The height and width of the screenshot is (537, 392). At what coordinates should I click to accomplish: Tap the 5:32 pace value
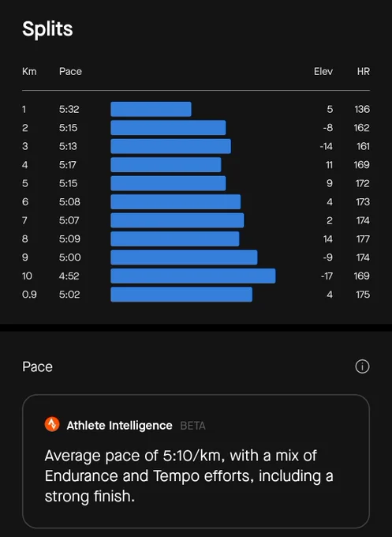click(x=69, y=109)
